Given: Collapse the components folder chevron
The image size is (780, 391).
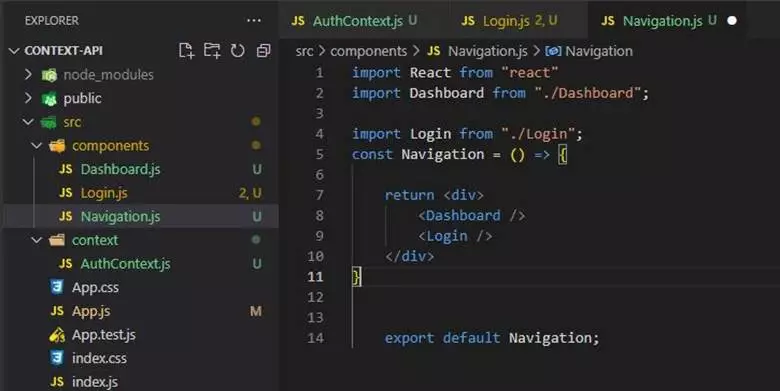Looking at the screenshot, I should (37, 146).
